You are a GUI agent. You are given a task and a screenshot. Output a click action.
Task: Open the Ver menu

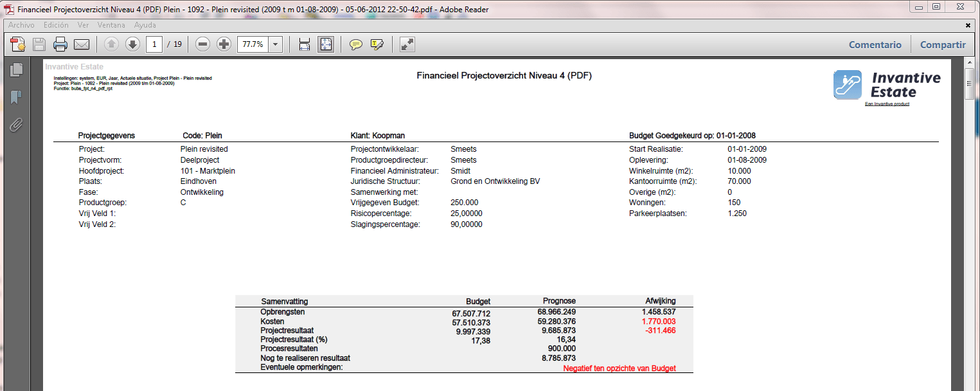[x=82, y=24]
